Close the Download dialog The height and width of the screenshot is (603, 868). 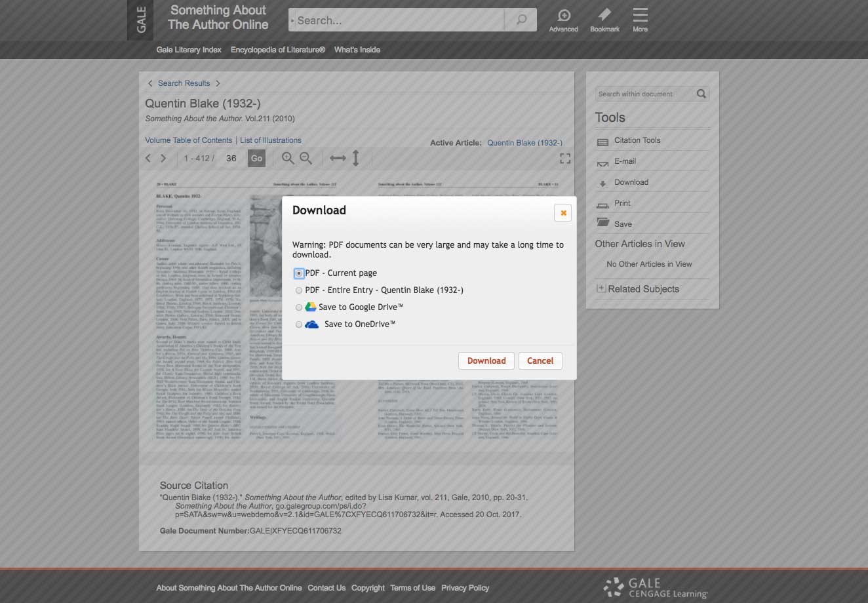(562, 212)
